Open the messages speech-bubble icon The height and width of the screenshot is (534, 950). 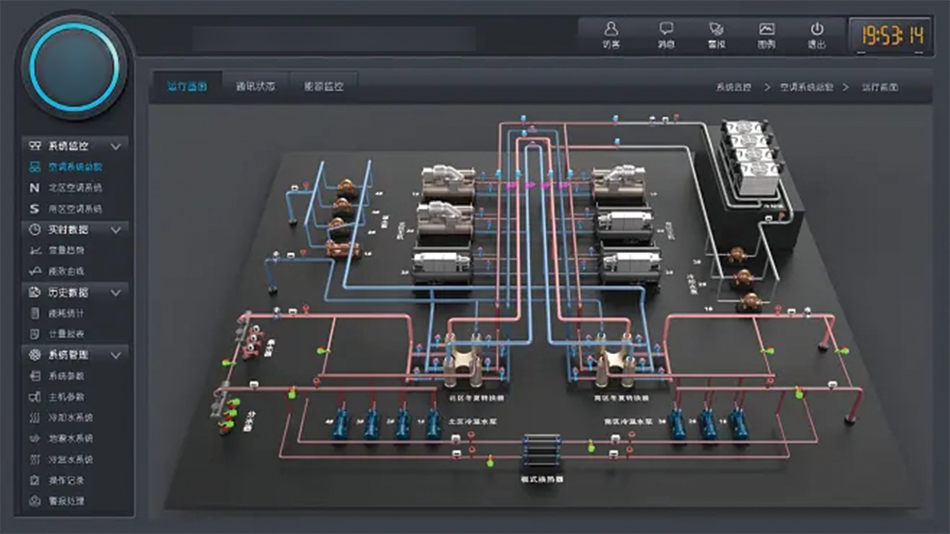click(666, 34)
